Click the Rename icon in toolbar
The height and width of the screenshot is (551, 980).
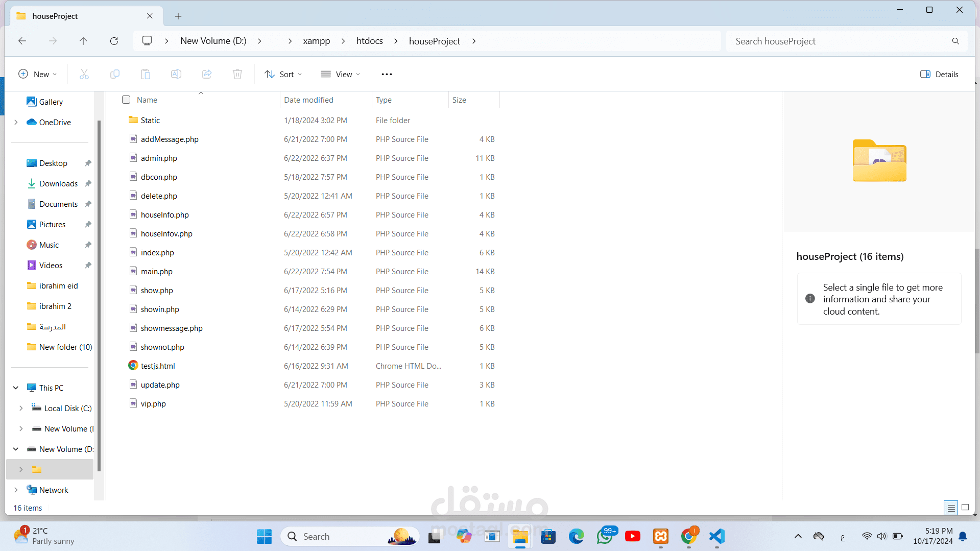tap(176, 75)
